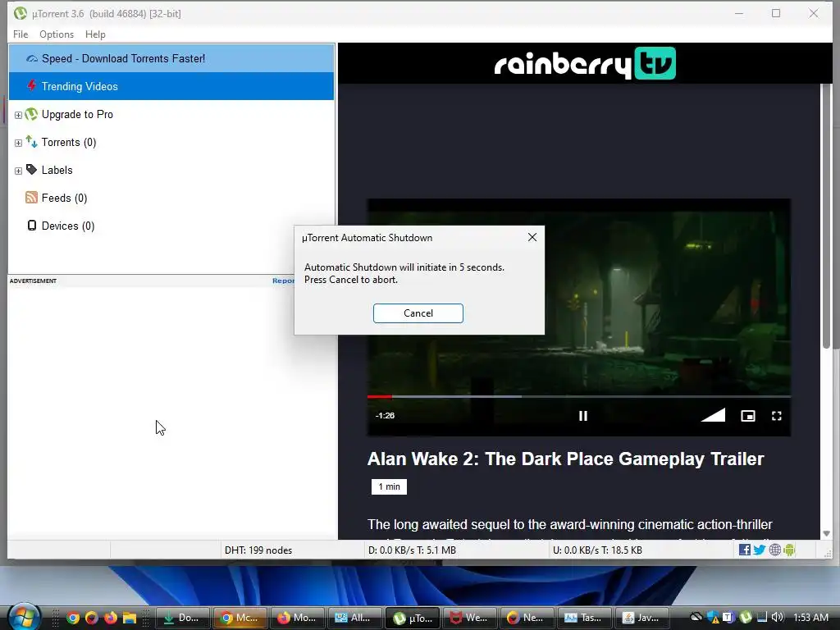
Task: Click the Devices phone icon
Action: point(32,226)
